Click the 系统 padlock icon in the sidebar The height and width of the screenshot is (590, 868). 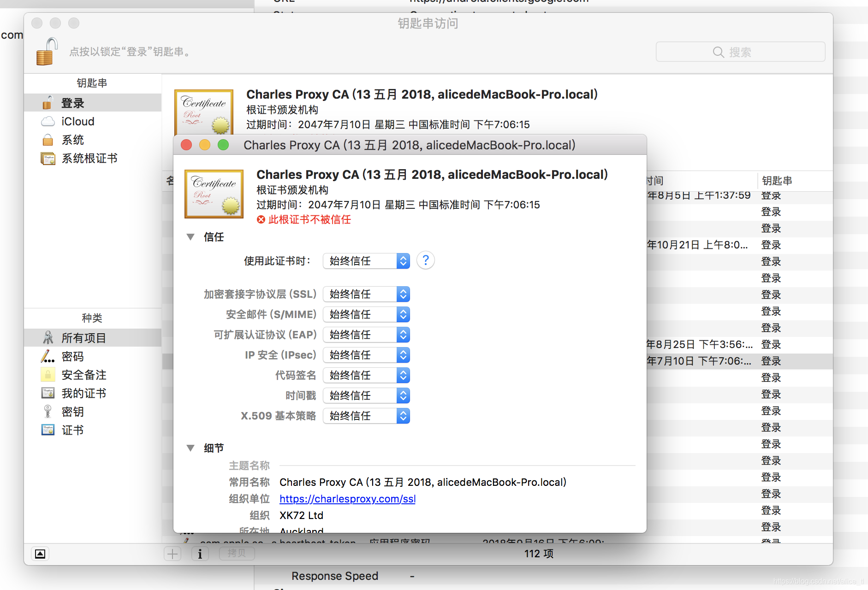[48, 140]
